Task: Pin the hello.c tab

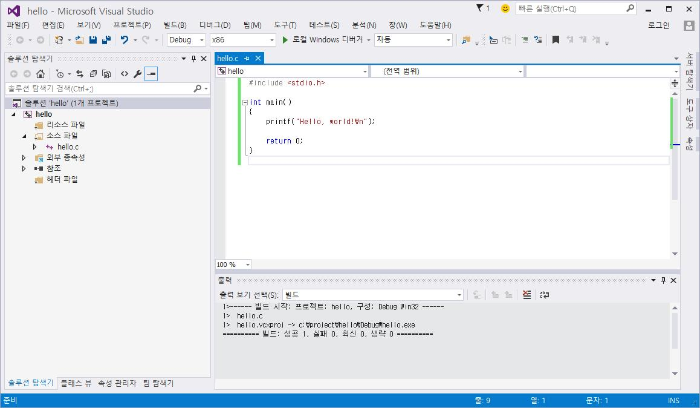Action: [247, 58]
